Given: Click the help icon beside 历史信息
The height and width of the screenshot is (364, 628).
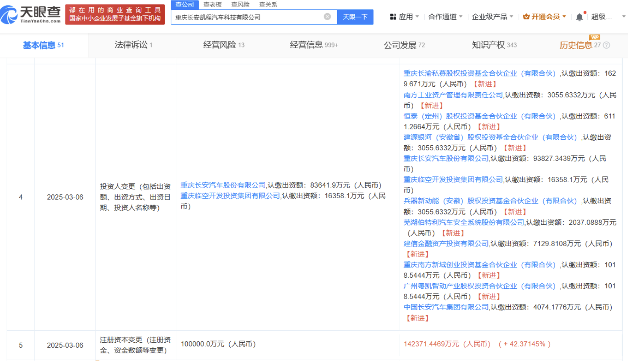Looking at the screenshot, I should [x=607, y=45].
